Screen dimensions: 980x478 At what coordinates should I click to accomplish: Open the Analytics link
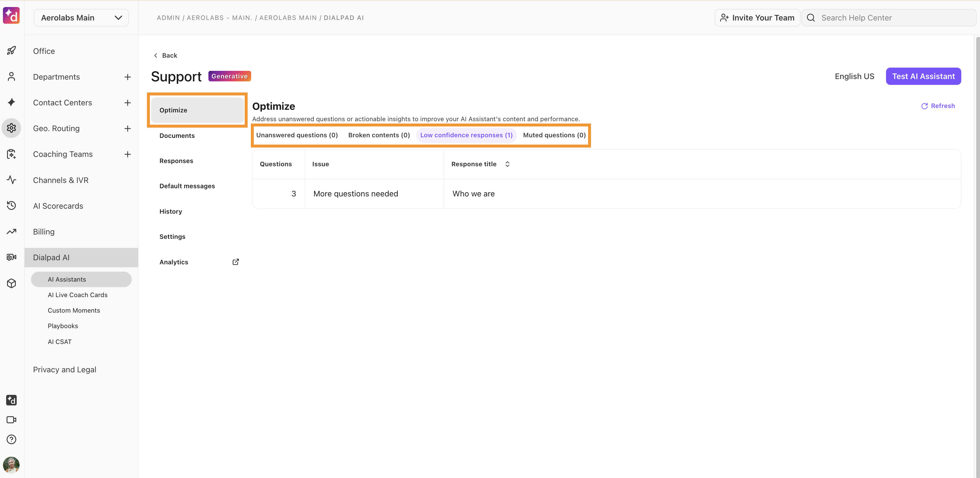click(197, 262)
